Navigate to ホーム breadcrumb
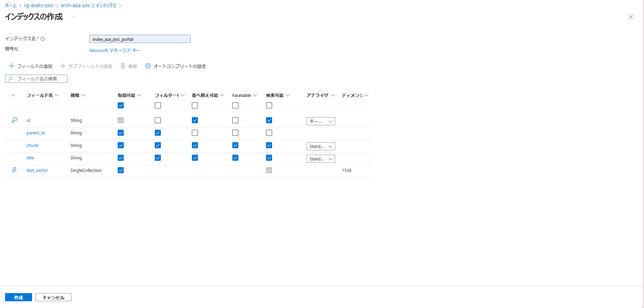The width and height of the screenshot is (644, 308). coord(11,5)
